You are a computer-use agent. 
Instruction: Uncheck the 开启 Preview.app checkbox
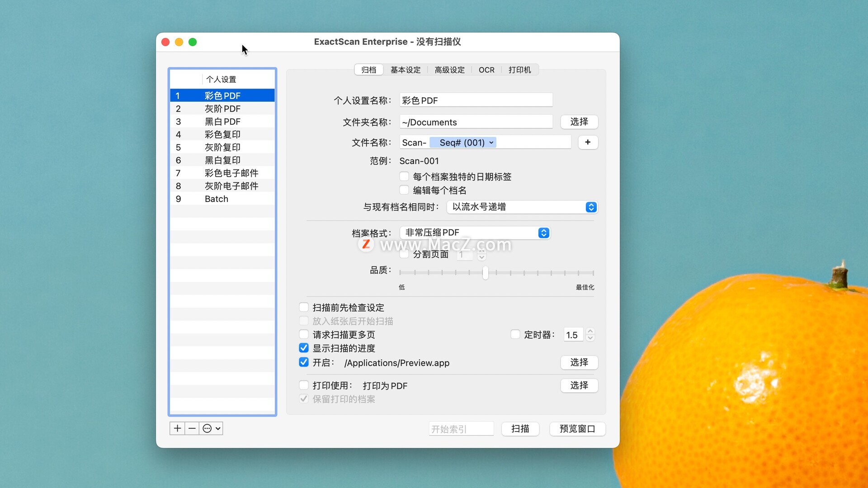pyautogui.click(x=304, y=362)
